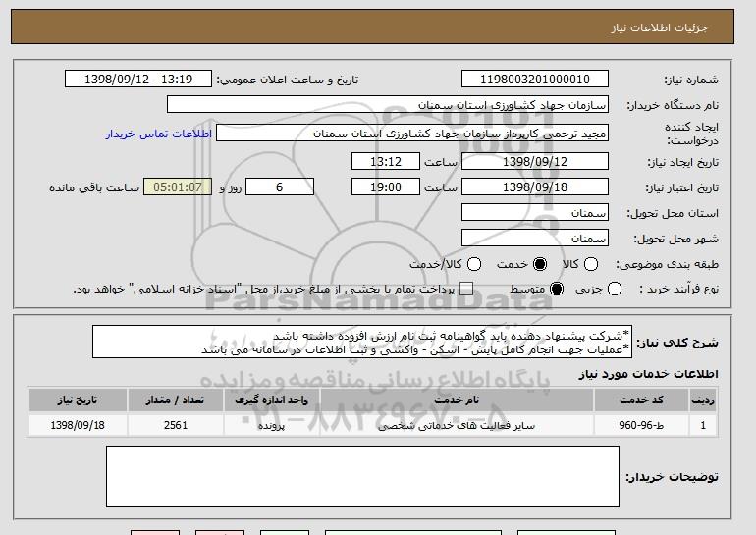Image resolution: width=756 pixels, height=535 pixels.
Task: Select the کالا radio button
Action: point(591,264)
